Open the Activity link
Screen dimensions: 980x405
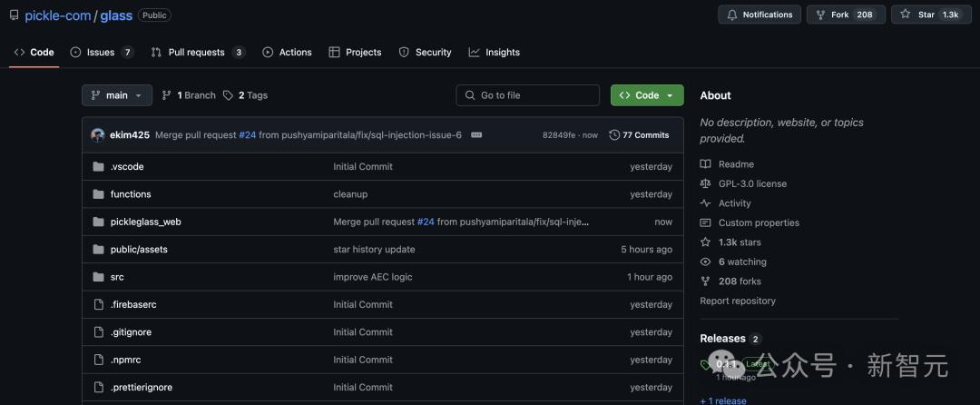point(735,203)
